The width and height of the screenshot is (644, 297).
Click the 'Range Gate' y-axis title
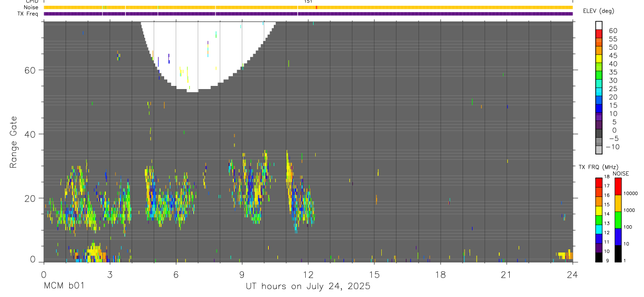pos(13,142)
